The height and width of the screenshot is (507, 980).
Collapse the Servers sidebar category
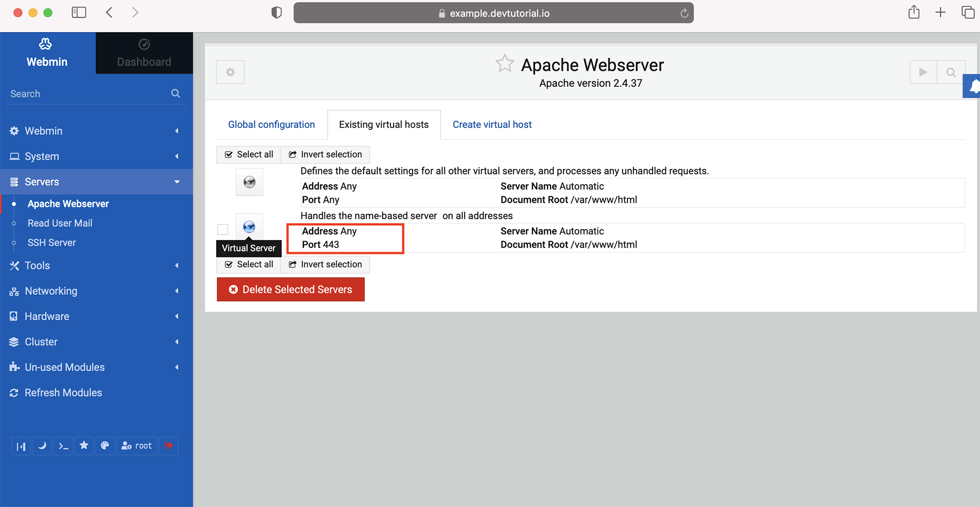tap(96, 182)
